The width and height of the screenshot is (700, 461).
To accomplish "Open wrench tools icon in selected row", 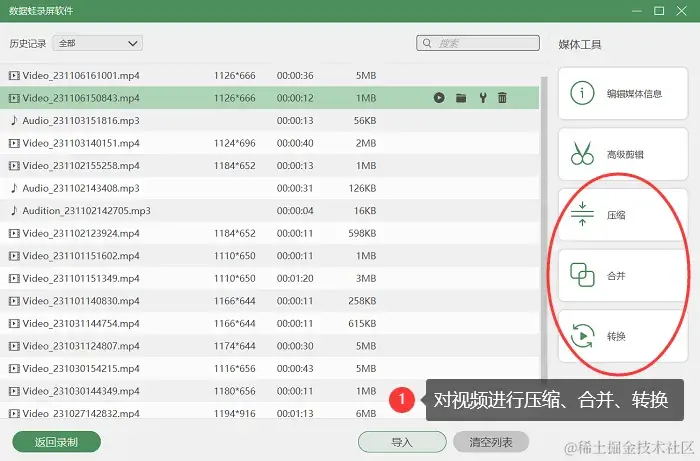I will [x=483, y=98].
